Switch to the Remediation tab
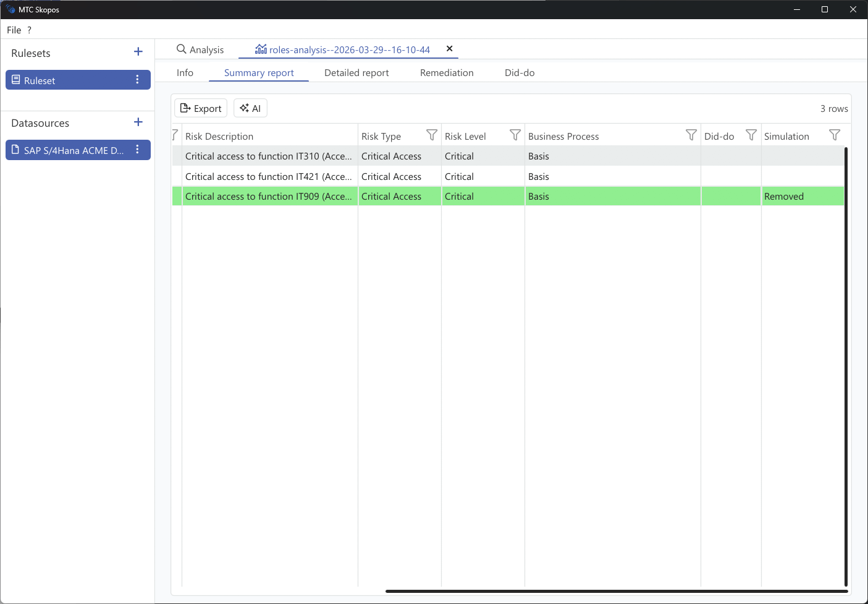This screenshot has height=604, width=868. click(x=446, y=72)
